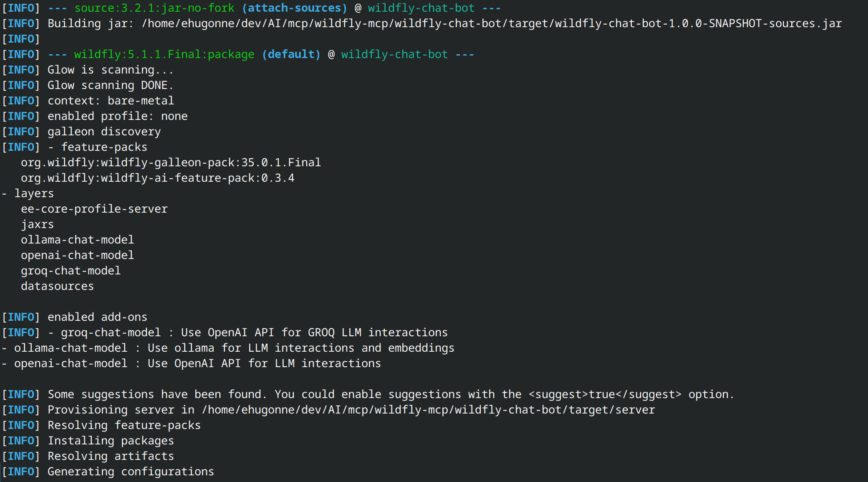Select the wildfly-ai-feature-pack:0.3.4 line
This screenshot has width=868, height=482.
(x=158, y=178)
